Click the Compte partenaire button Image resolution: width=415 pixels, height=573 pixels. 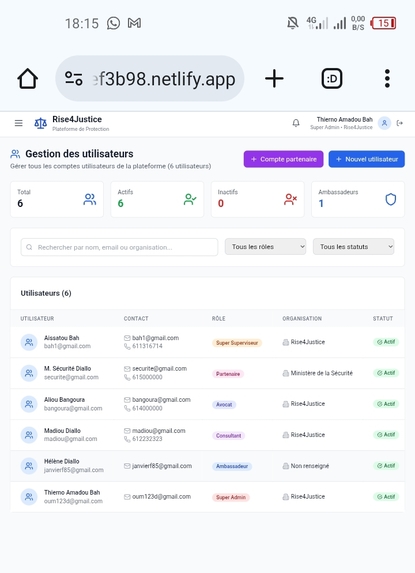pyautogui.click(x=283, y=159)
